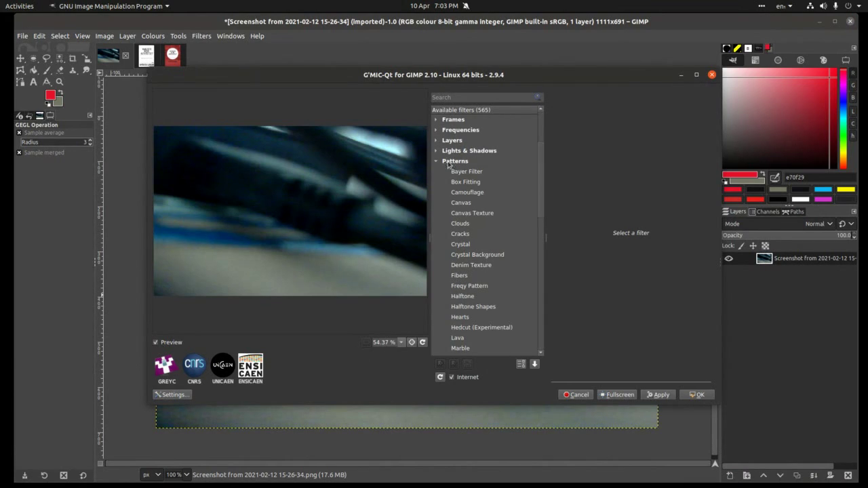The width and height of the screenshot is (868, 488).
Task: Open the Filters menu
Action: (201, 36)
